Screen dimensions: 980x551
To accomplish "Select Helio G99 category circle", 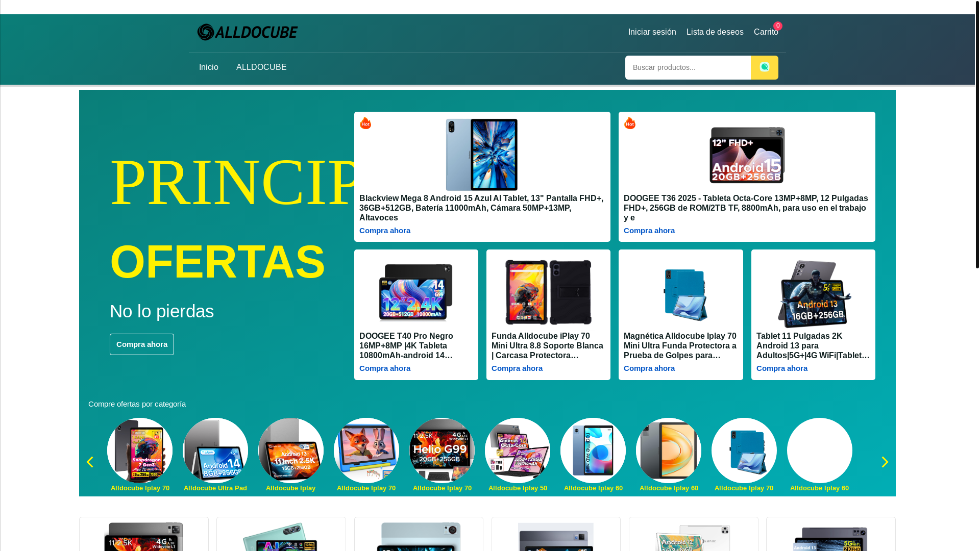I will point(442,450).
